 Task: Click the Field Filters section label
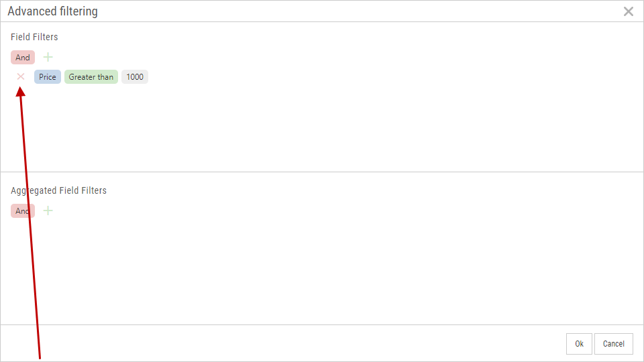pos(34,37)
